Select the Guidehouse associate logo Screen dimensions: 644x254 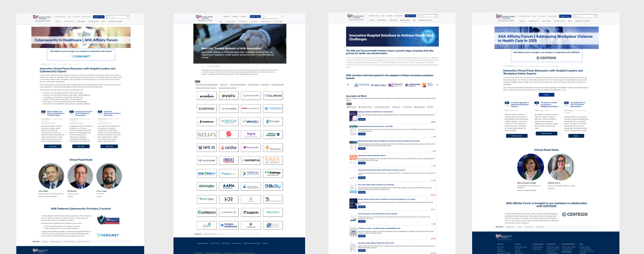(207, 121)
